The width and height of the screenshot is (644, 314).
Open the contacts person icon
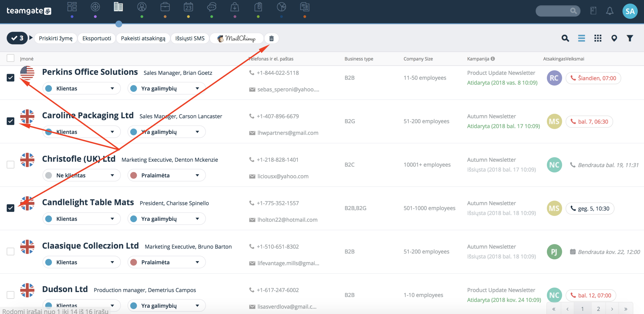coord(142,7)
